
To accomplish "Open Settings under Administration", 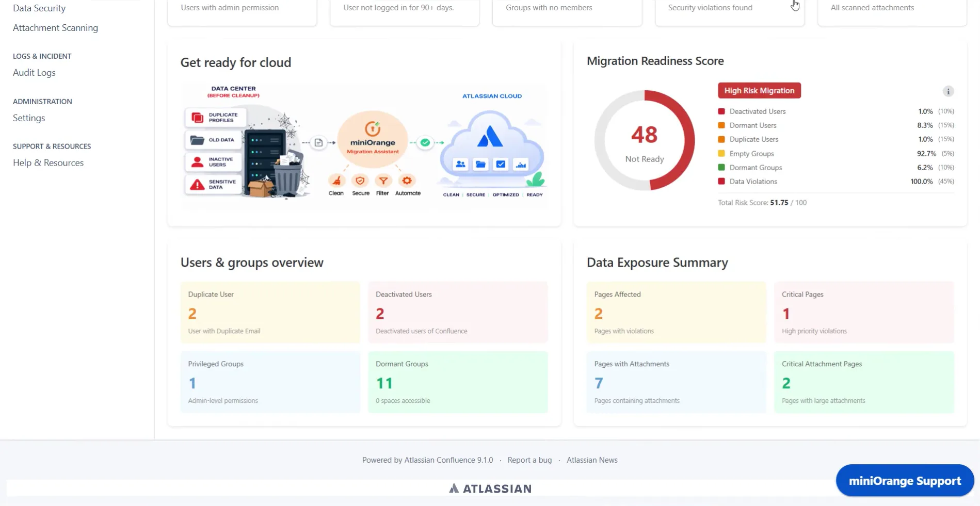I will point(29,118).
